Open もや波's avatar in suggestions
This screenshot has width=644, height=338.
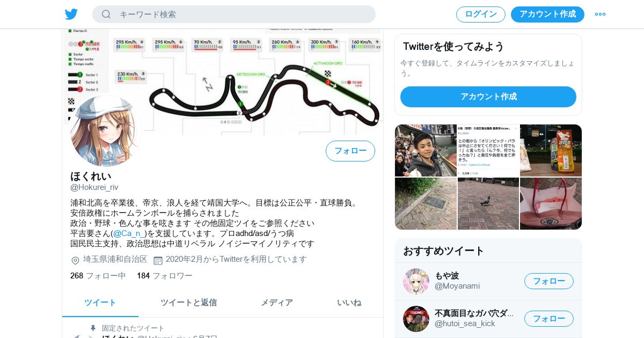(416, 281)
